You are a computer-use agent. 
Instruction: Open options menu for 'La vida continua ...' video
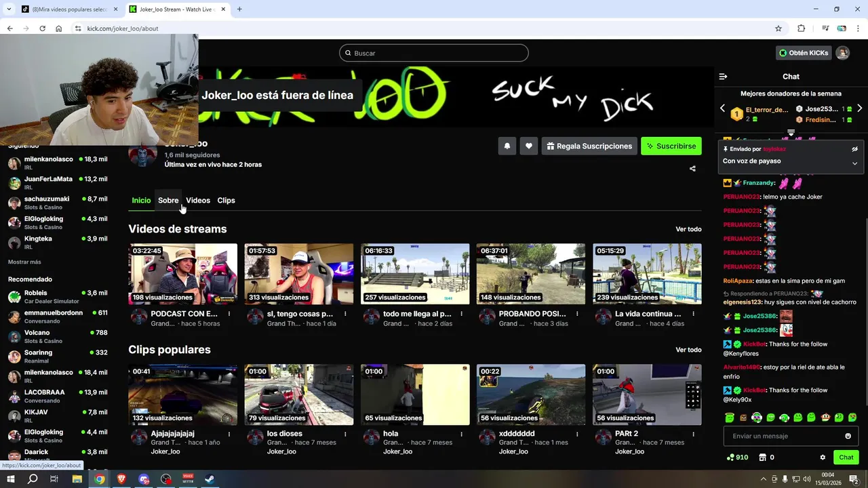693,314
